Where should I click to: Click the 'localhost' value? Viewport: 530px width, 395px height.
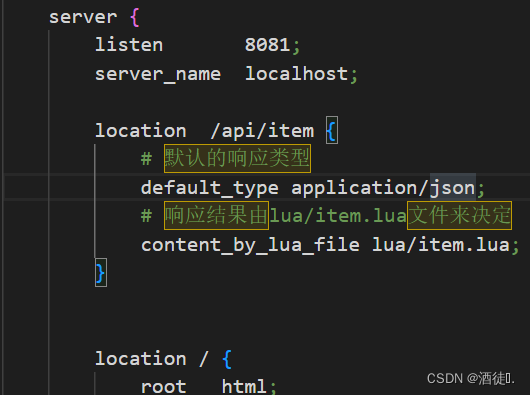296,73
